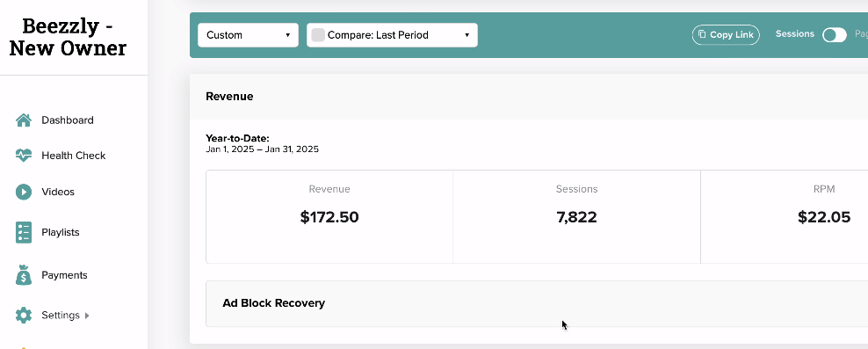Click the Settings gear icon
The height and width of the screenshot is (349, 868).
coord(23,316)
